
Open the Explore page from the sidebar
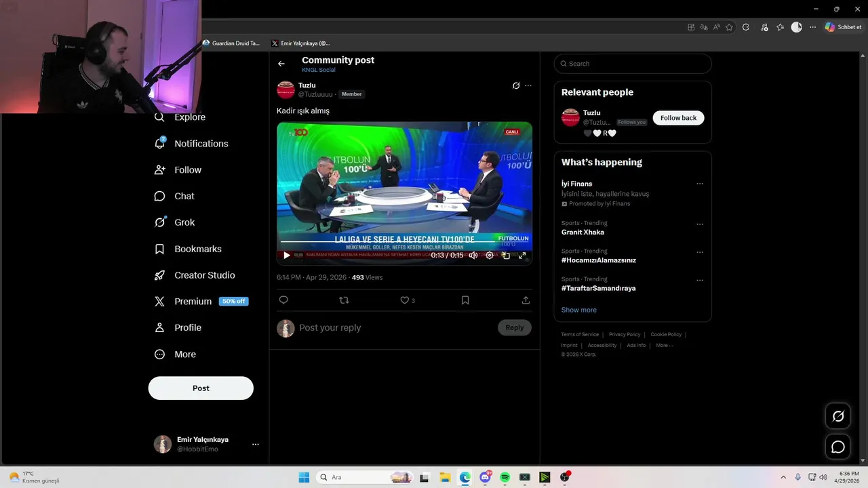pos(180,117)
